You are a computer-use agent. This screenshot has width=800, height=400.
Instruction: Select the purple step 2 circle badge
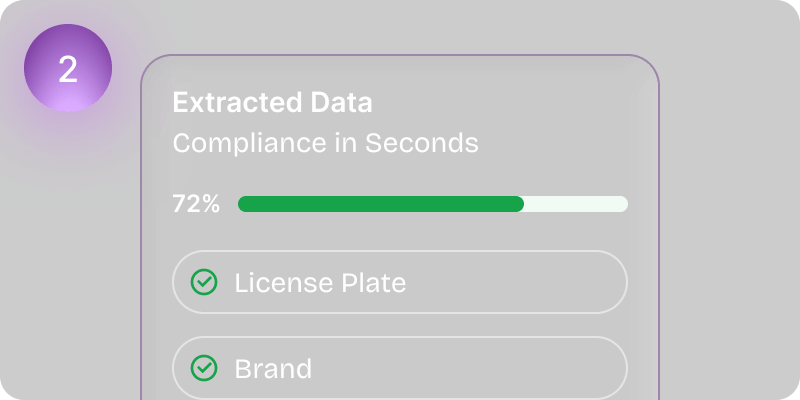tap(68, 68)
